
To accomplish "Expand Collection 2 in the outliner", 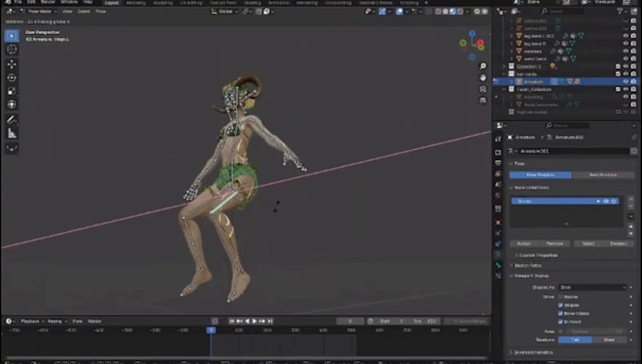I will point(504,66).
